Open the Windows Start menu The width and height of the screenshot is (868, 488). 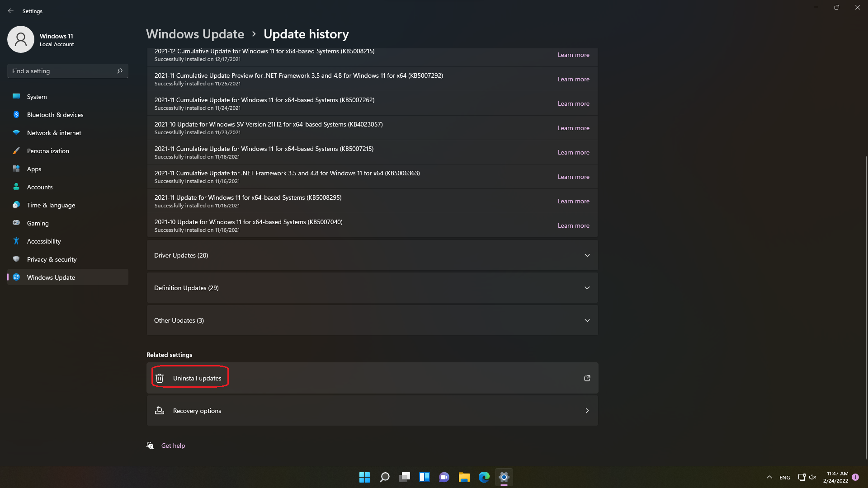(364, 477)
